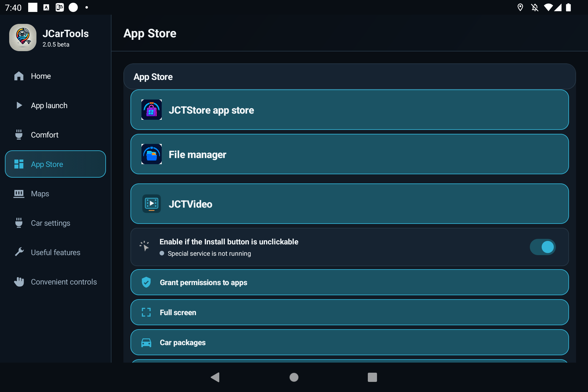This screenshot has width=588, height=392.
Task: Click the Home house icon
Action: 19,76
